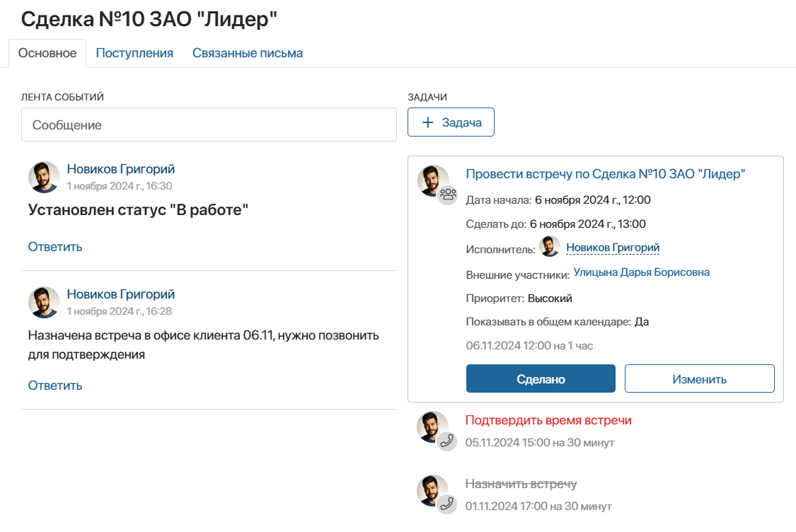Open executor link Новиков Григорий
Screen dimensions: 796x532
613,248
